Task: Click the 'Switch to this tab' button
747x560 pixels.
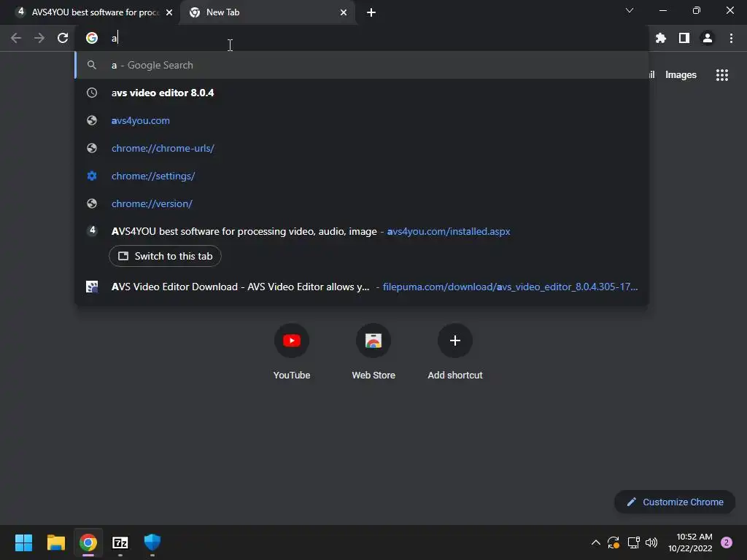Action: 165,256
